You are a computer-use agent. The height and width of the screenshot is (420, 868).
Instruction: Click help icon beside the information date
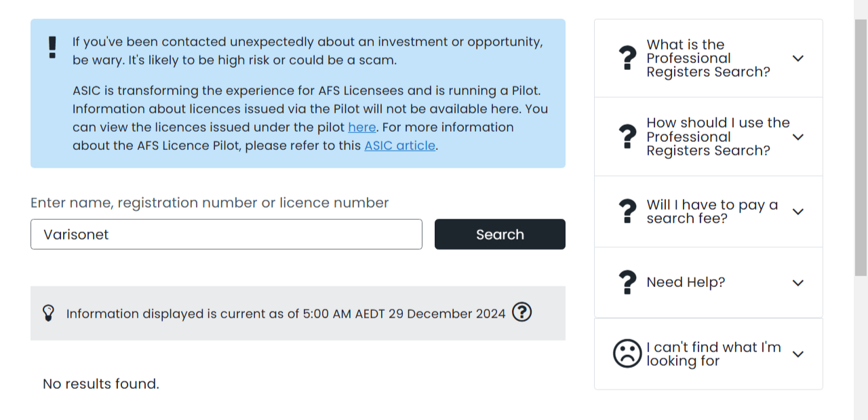tap(521, 312)
